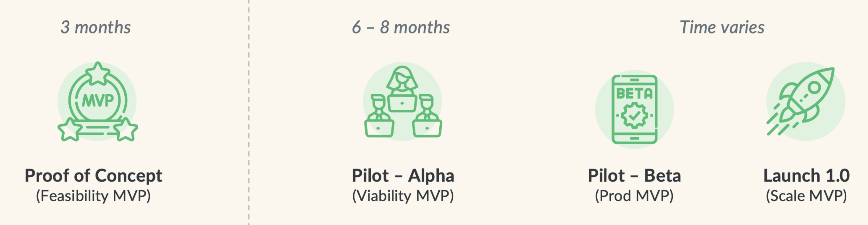This screenshot has width=868, height=225.
Task: Click the BETA smartphone icon
Action: point(635,109)
